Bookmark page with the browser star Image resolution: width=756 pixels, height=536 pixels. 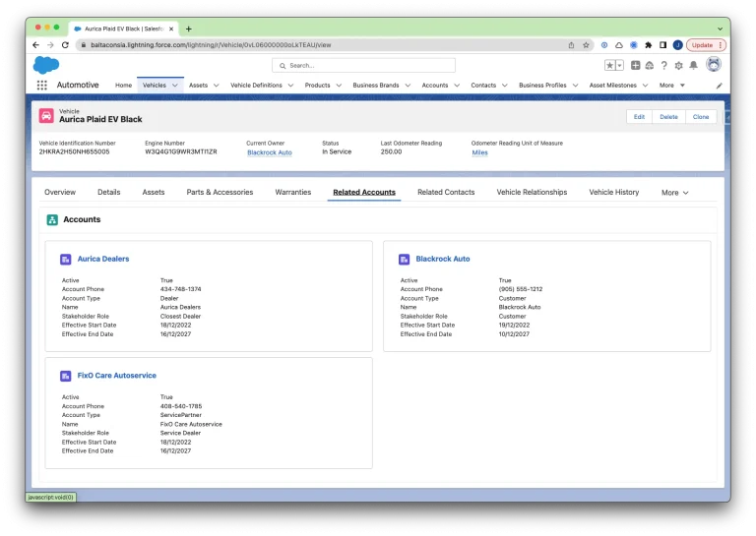[x=586, y=44]
